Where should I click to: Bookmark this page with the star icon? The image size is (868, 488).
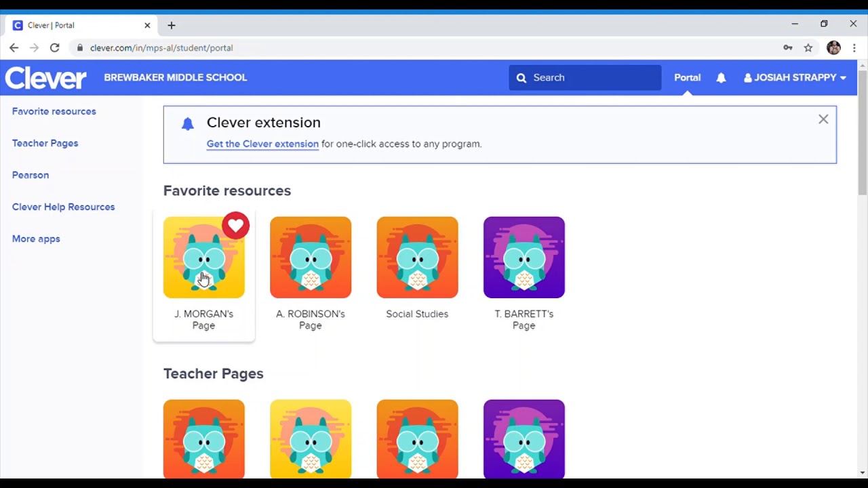click(808, 48)
